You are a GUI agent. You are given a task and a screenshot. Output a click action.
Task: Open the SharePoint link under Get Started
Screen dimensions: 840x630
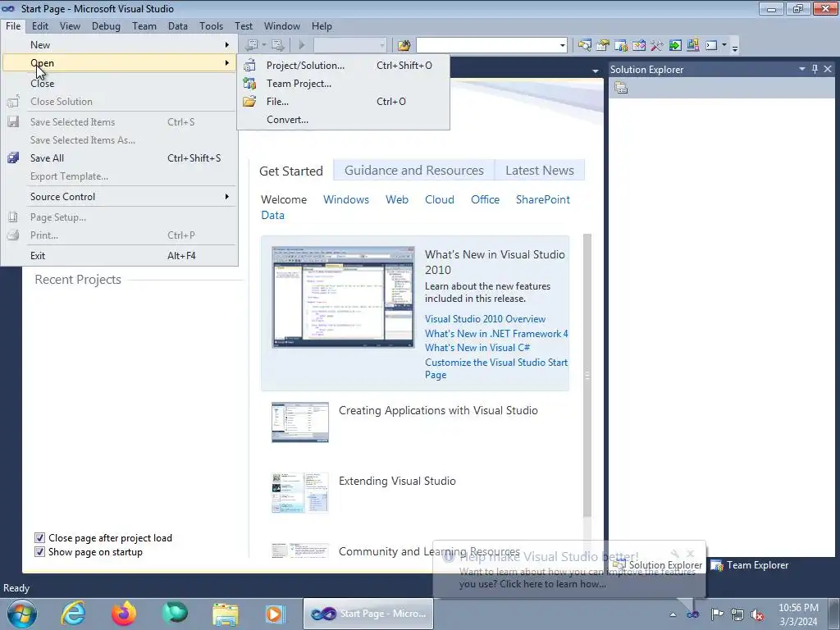[543, 199]
